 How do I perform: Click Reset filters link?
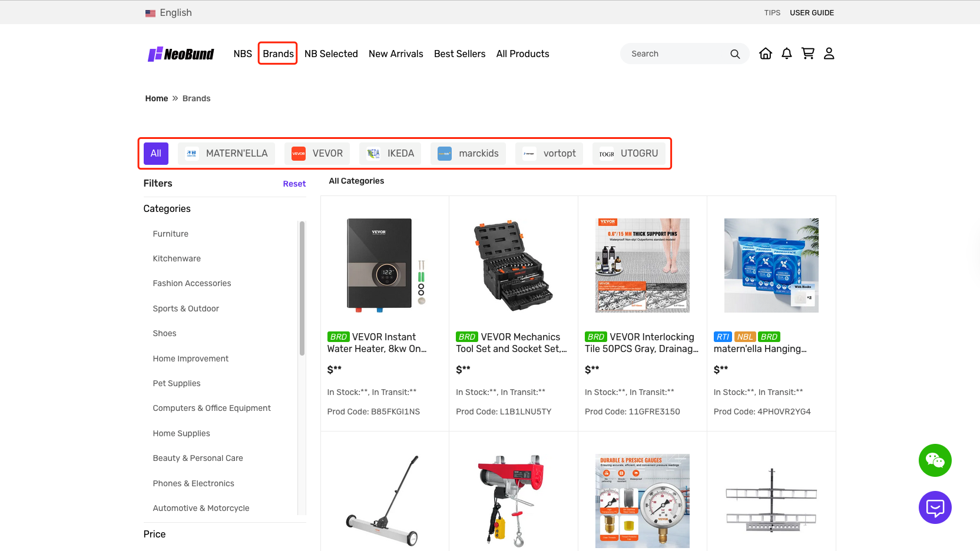click(x=294, y=184)
